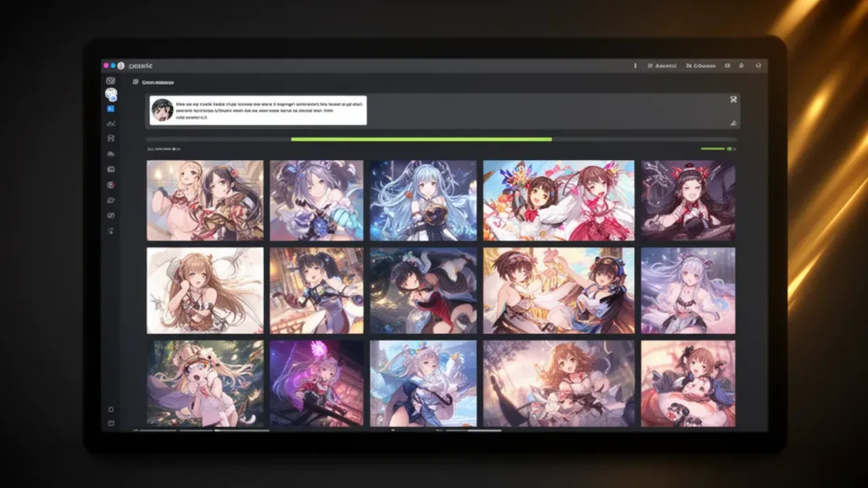The image size is (868, 488).
Task: Click the red circular icon in sidebar
Action: click(x=111, y=184)
